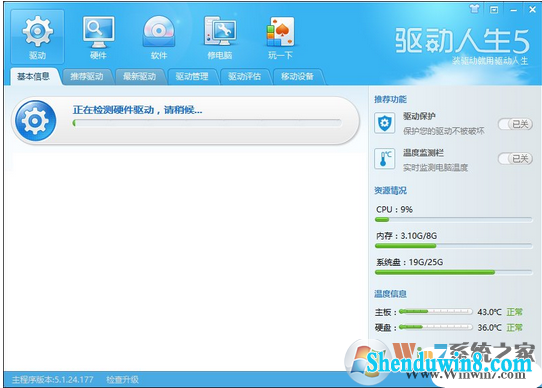Click the 硬盘 temperature gauge
542x388 pixels.
tap(436, 327)
